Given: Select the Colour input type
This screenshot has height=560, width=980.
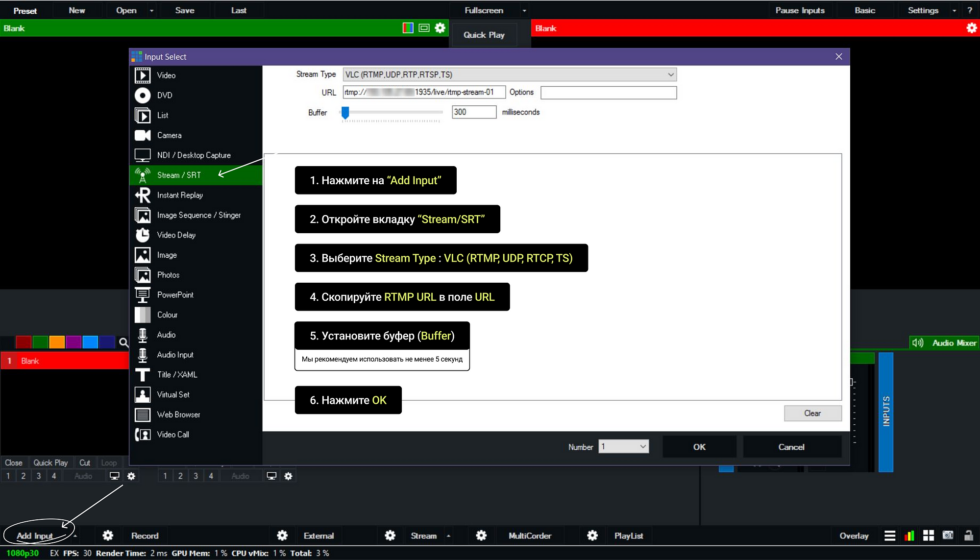Looking at the screenshot, I should tap(196, 315).
